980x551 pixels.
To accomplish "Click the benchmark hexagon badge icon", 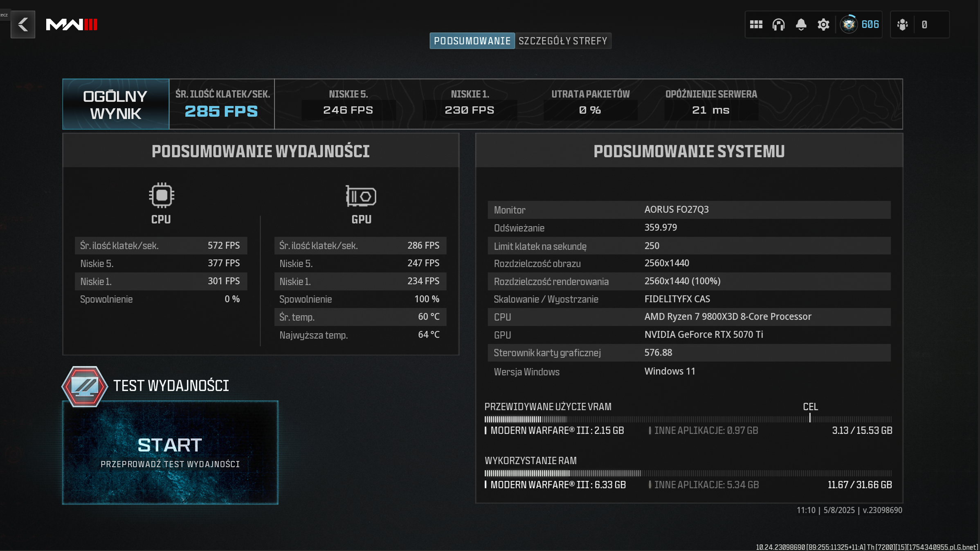I will pyautogui.click(x=85, y=386).
